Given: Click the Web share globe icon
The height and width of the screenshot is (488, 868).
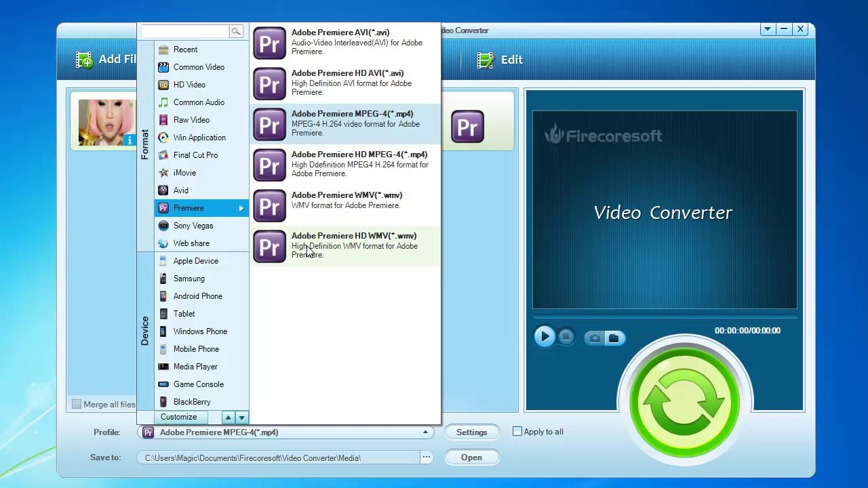Looking at the screenshot, I should [x=163, y=243].
